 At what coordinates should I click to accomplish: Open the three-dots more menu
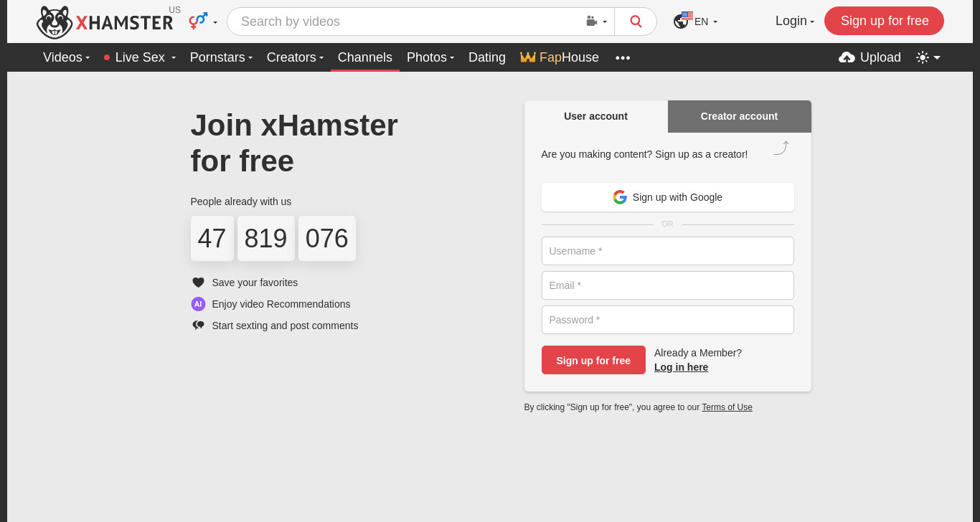[623, 58]
